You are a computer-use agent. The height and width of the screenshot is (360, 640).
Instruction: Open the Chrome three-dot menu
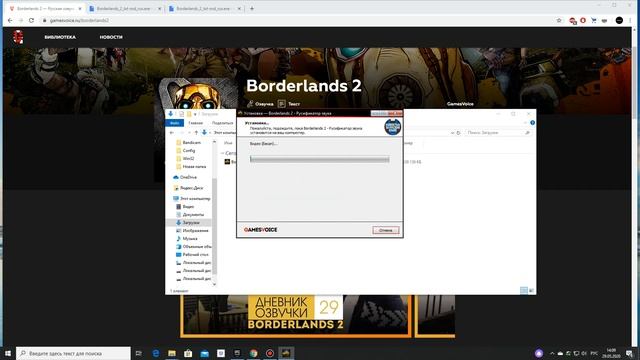click(x=631, y=20)
